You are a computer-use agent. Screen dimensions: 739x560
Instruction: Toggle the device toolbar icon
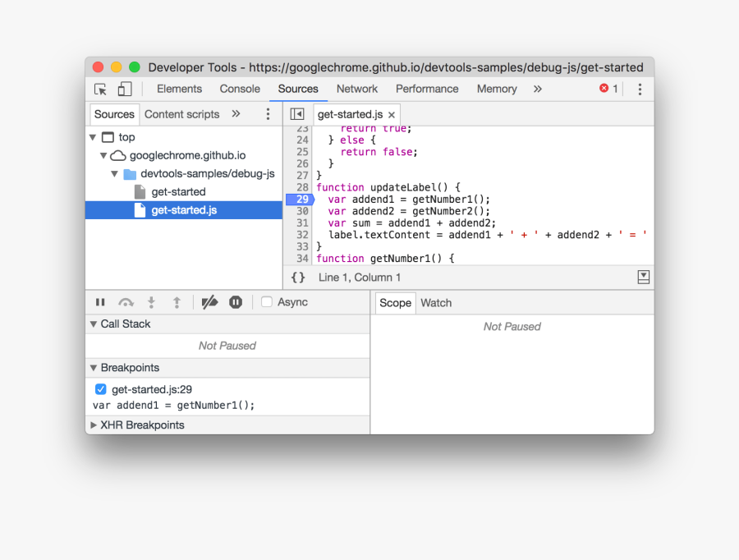(x=125, y=90)
